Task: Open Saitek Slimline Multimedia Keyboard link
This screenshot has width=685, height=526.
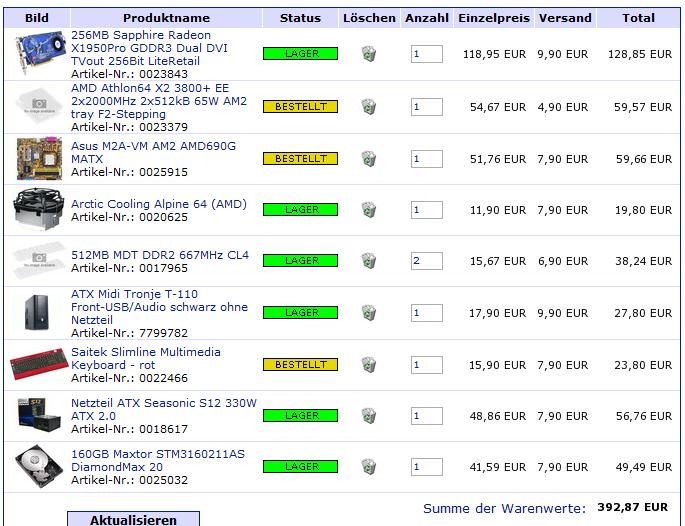Action: 146,359
